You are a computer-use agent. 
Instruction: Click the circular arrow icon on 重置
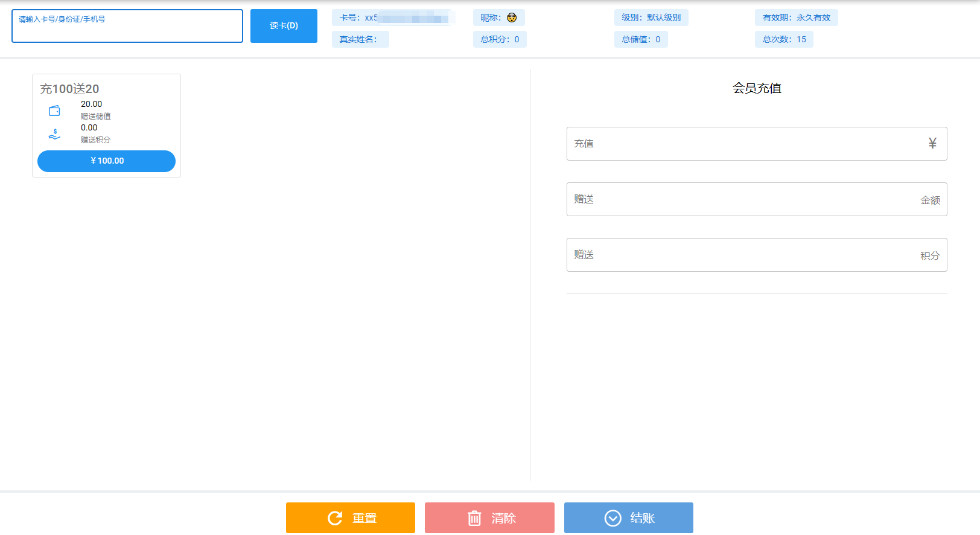pos(335,518)
